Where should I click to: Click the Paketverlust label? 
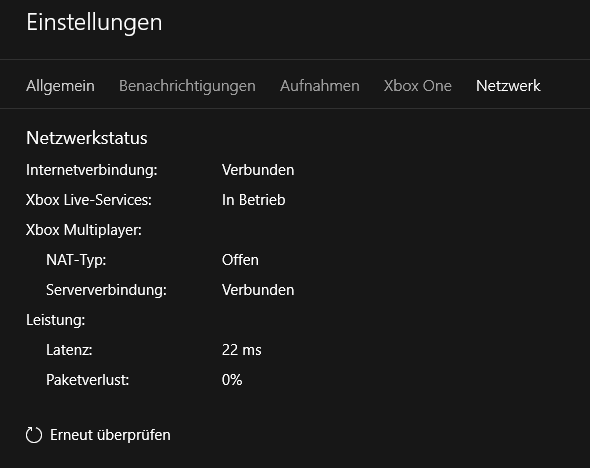click(x=87, y=380)
